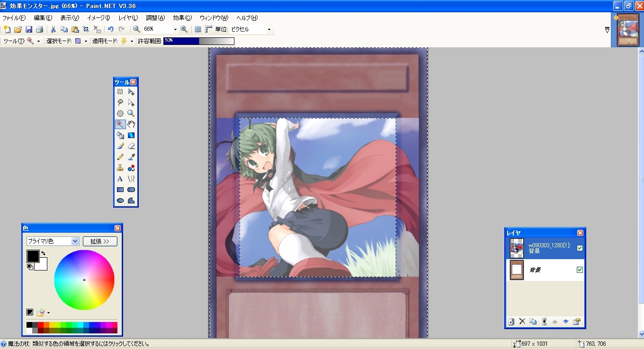Click the New file toolbar icon
Viewport: 644px width, 349px height.
point(7,29)
